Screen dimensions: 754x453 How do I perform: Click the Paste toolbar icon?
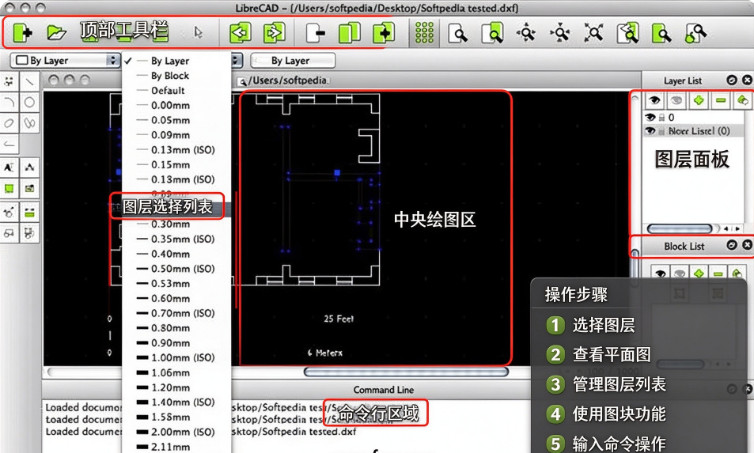tap(384, 33)
